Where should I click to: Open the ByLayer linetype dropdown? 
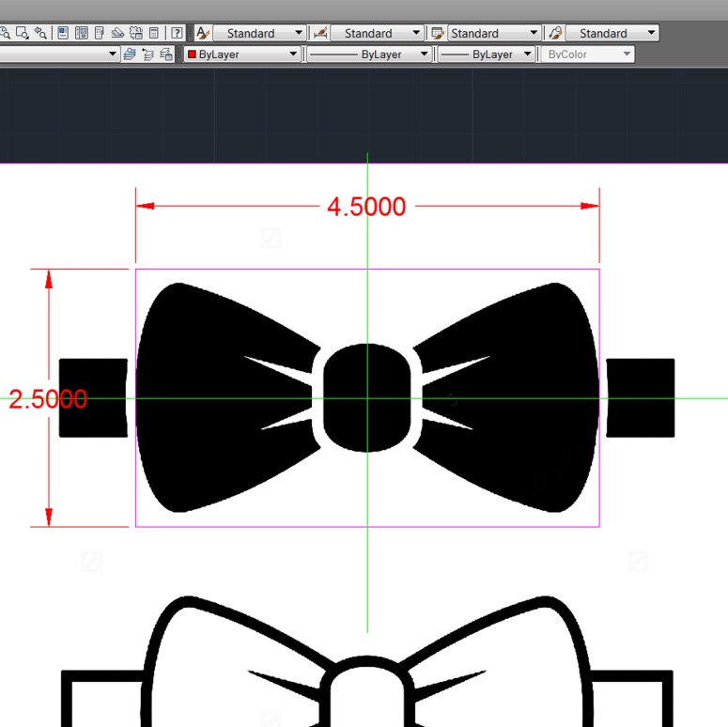coord(368,54)
